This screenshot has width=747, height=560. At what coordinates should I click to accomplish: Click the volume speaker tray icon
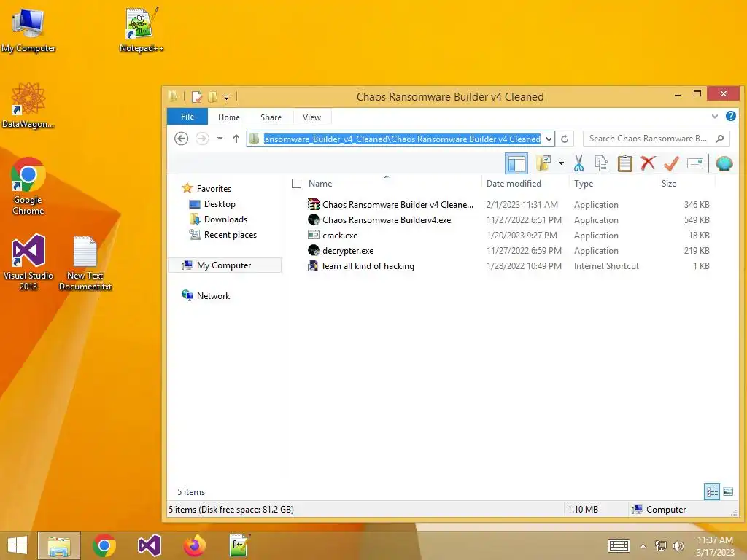pyautogui.click(x=678, y=546)
